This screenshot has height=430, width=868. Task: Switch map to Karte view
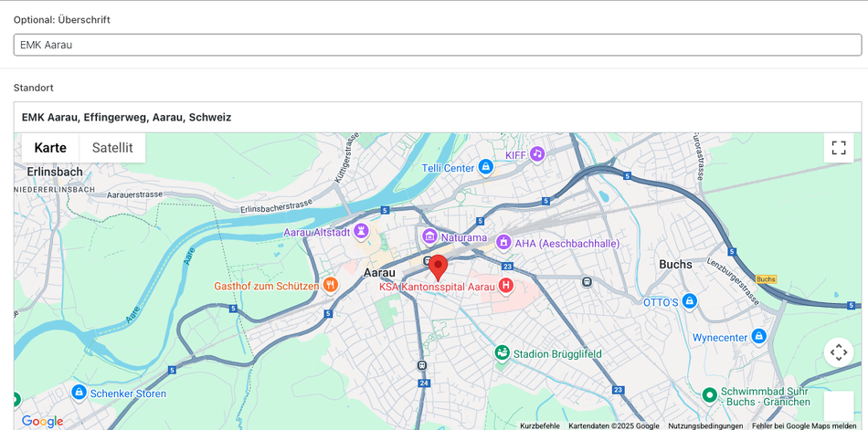[x=50, y=148]
